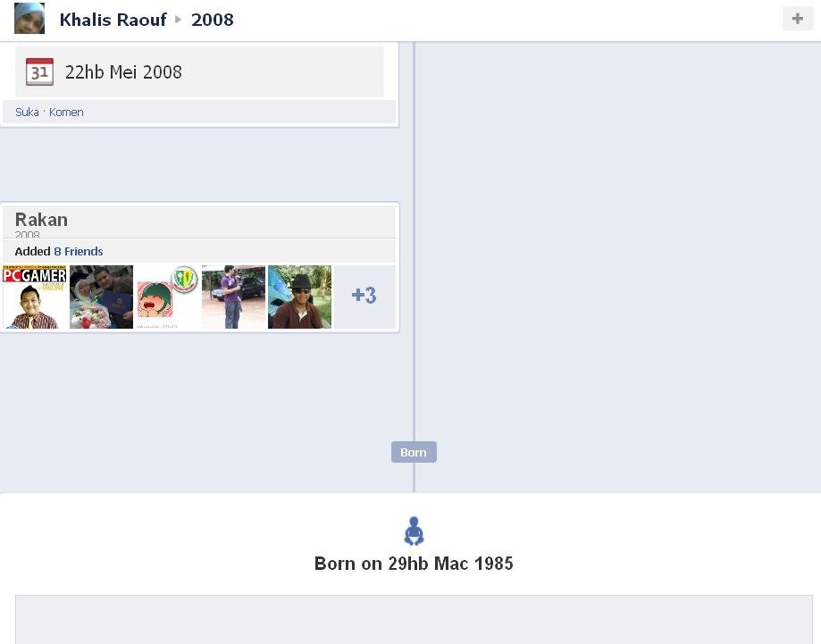Click the 22hb Mei 2008 date text
821x644 pixels.
(123, 71)
